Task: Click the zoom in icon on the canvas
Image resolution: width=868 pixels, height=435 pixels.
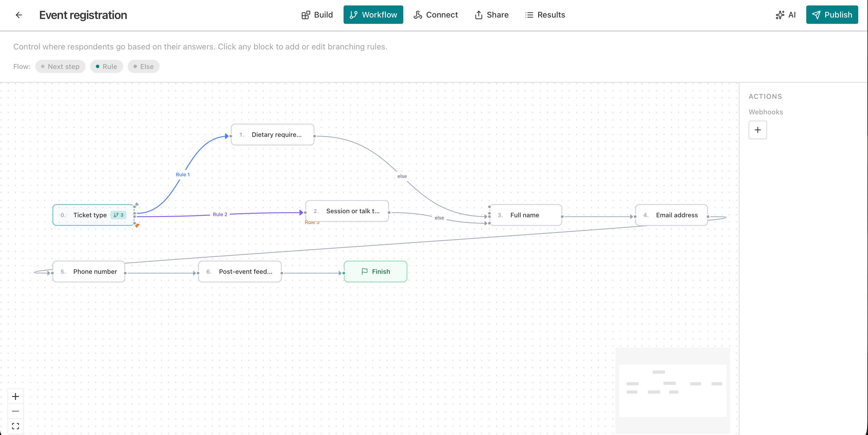Action: coord(15,396)
